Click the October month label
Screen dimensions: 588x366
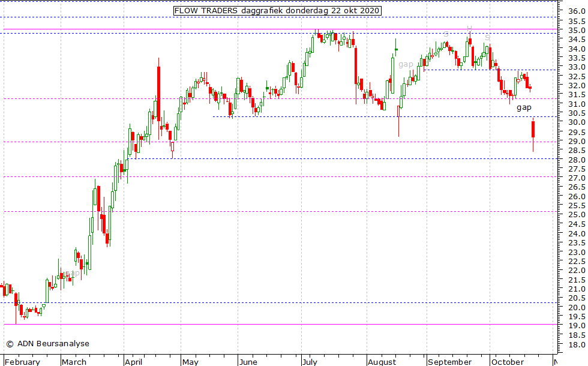point(508,362)
